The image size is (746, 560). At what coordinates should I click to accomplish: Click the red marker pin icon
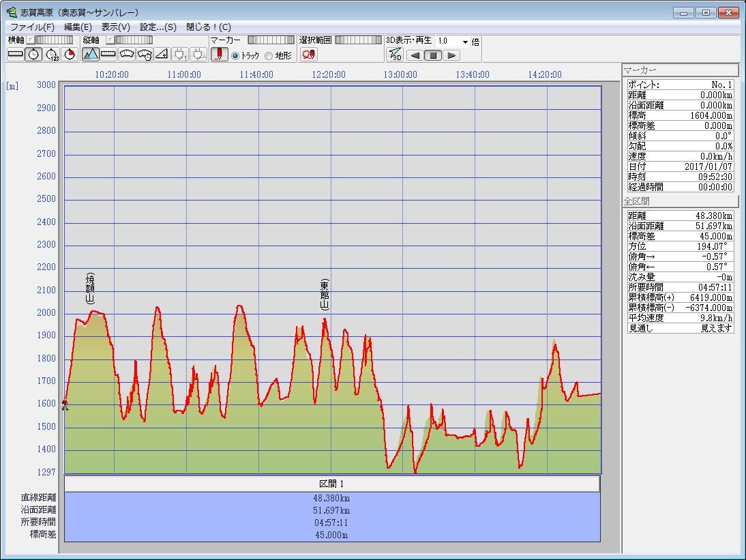click(219, 55)
